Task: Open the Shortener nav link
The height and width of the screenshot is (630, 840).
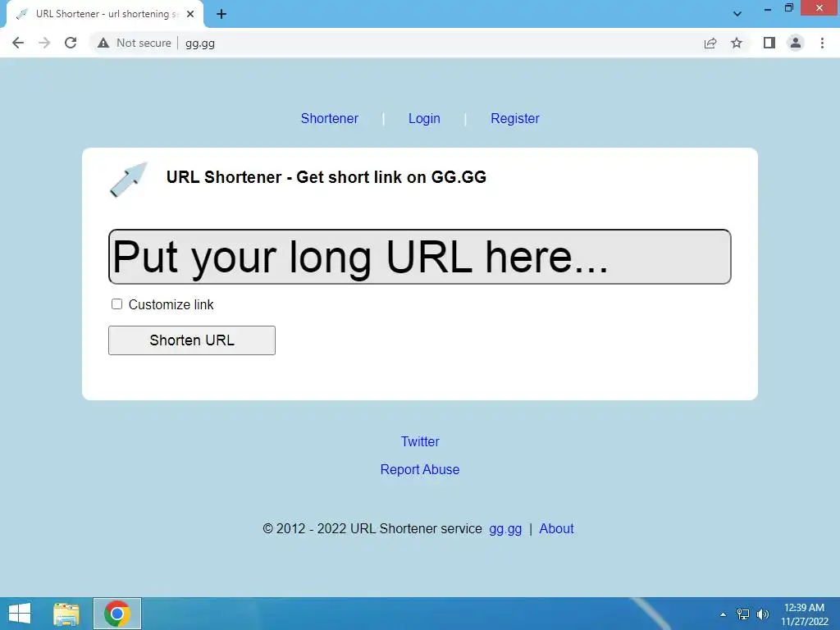Action: 330,118
